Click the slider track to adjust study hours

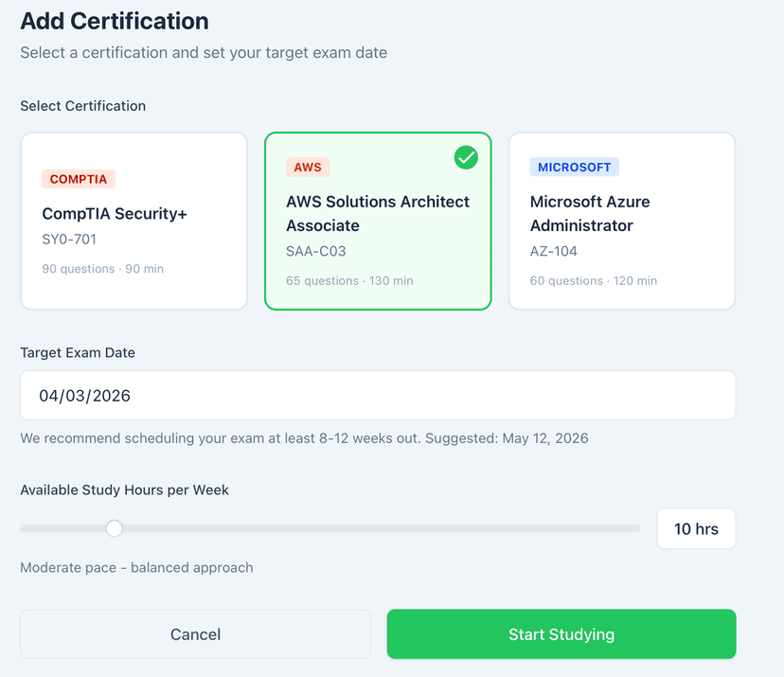(x=379, y=528)
